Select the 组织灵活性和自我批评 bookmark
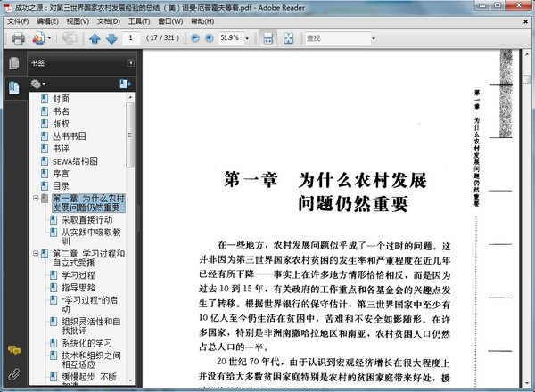 [91, 326]
